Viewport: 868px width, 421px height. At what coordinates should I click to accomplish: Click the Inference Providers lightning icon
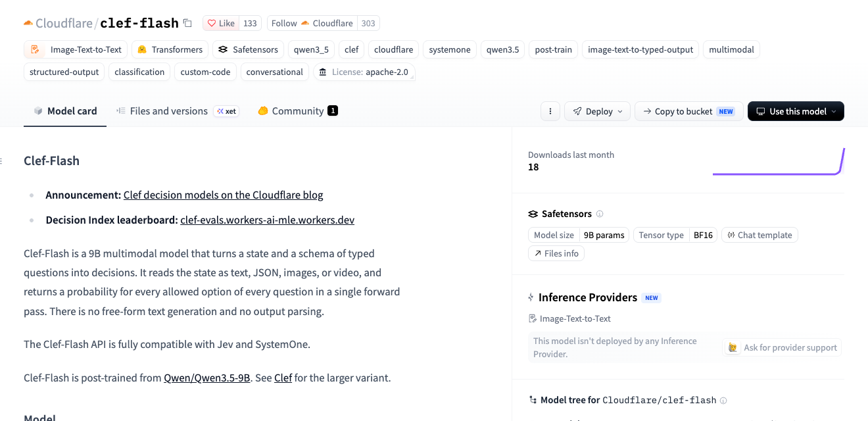531,297
